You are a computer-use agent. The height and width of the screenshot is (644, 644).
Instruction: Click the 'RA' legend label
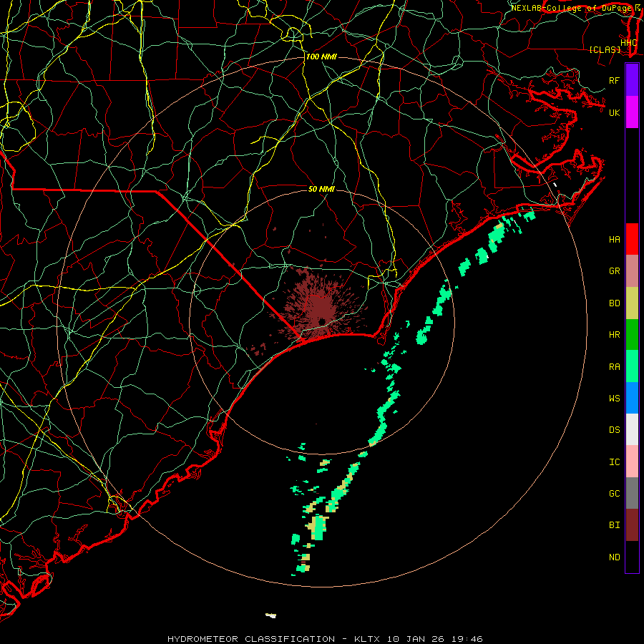(x=615, y=367)
